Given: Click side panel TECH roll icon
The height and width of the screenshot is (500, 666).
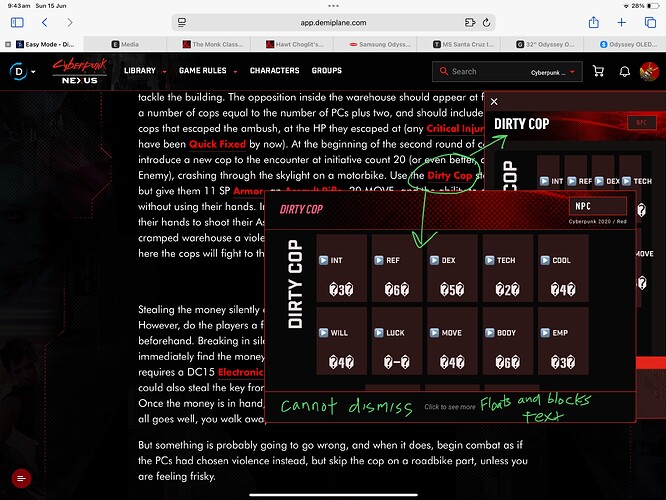Looking at the screenshot, I should [626, 181].
